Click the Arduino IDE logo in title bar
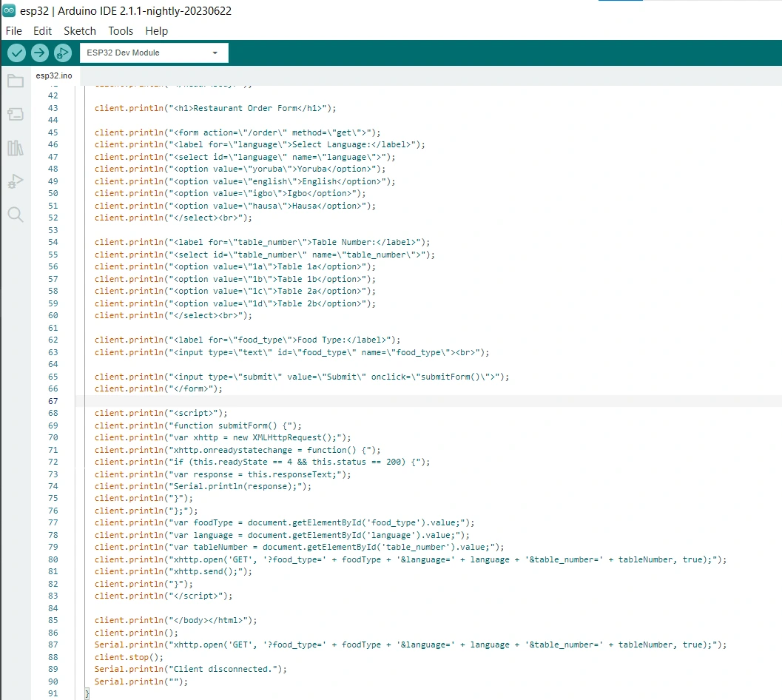Screen dimensions: 782x700 (9, 10)
